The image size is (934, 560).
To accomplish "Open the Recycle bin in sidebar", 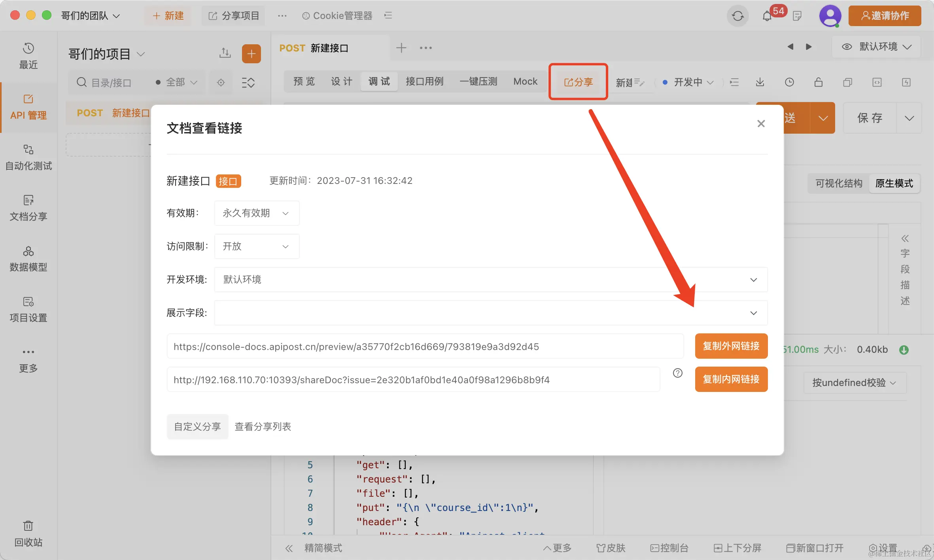I will 28,533.
